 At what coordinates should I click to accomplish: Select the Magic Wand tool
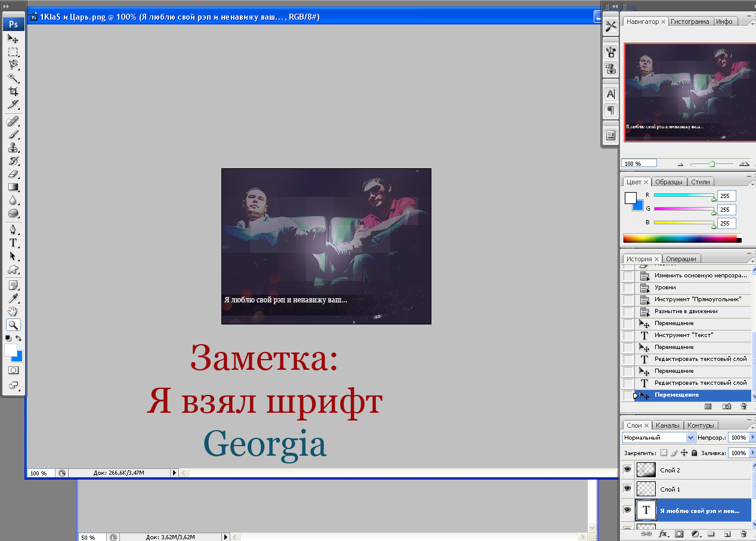(x=13, y=78)
